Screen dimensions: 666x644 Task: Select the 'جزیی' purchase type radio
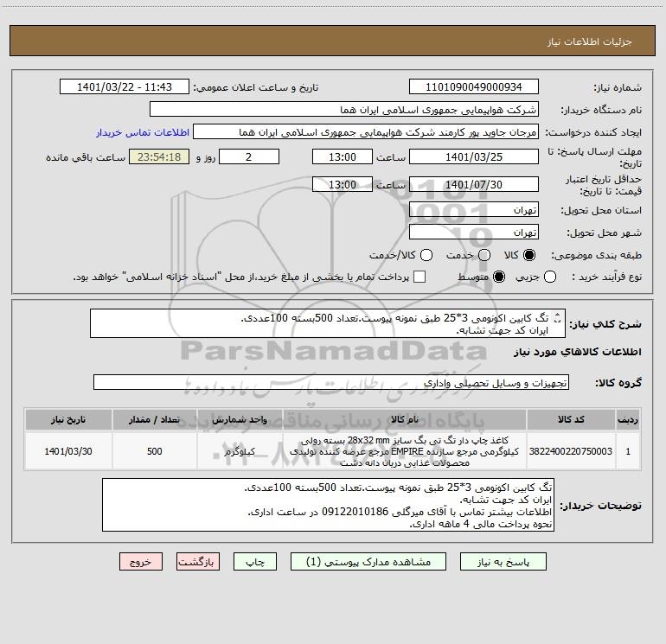click(x=549, y=277)
